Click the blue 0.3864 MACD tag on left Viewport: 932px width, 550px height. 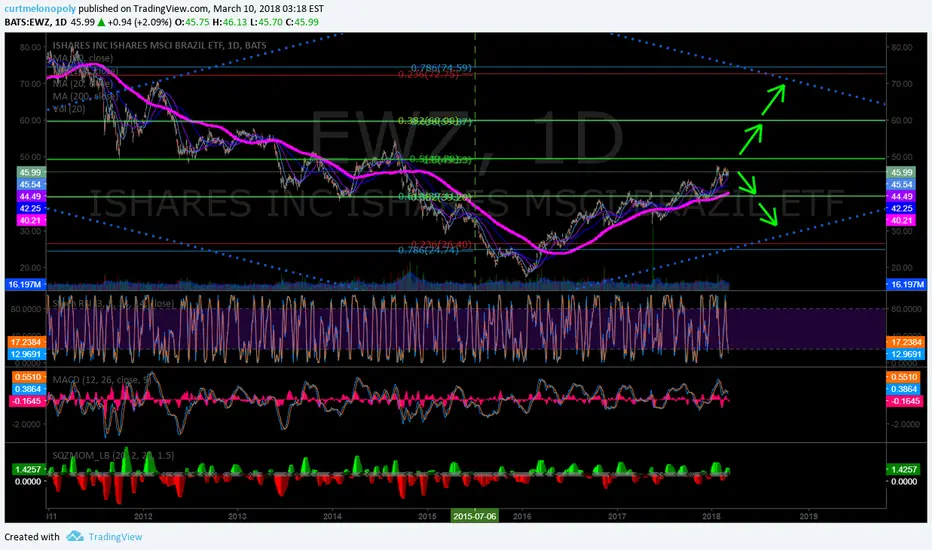point(28,389)
